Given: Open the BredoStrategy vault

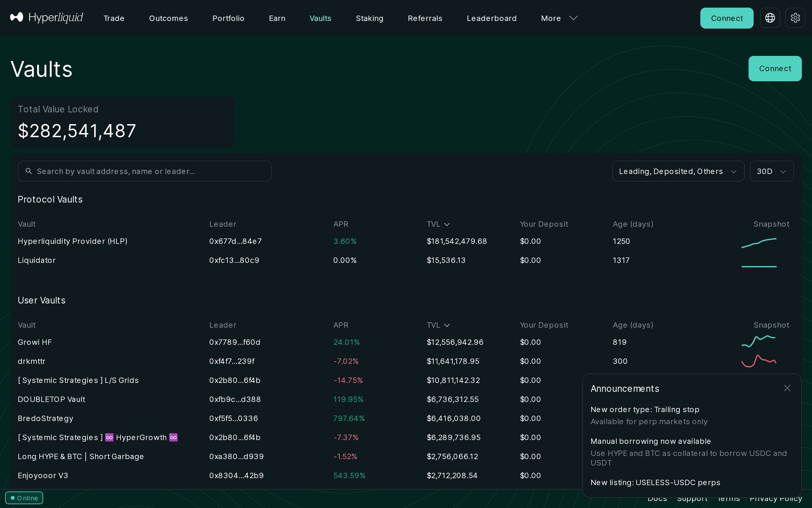Looking at the screenshot, I should [45, 418].
